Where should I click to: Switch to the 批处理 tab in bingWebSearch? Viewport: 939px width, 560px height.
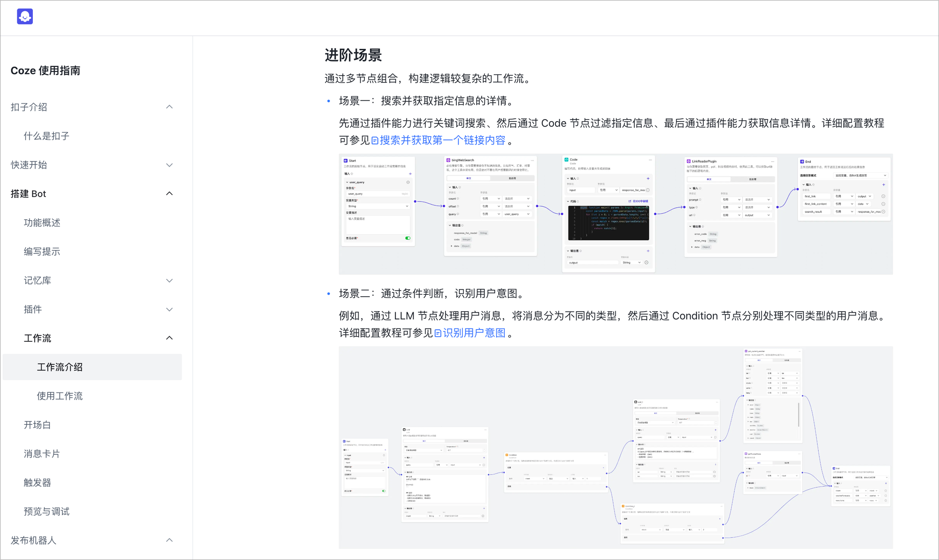(x=513, y=178)
